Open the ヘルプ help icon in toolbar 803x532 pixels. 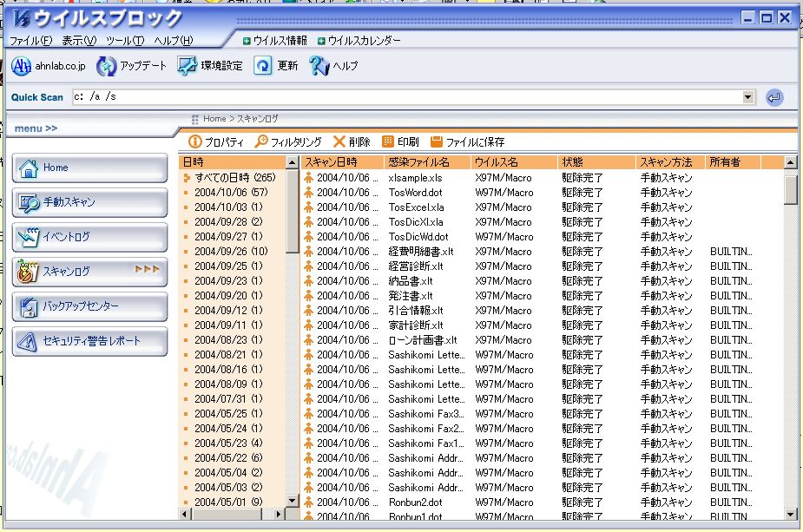(319, 66)
